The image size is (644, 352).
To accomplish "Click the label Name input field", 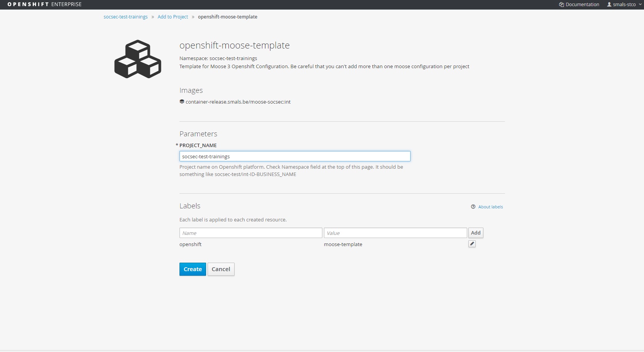I will pyautogui.click(x=250, y=233).
